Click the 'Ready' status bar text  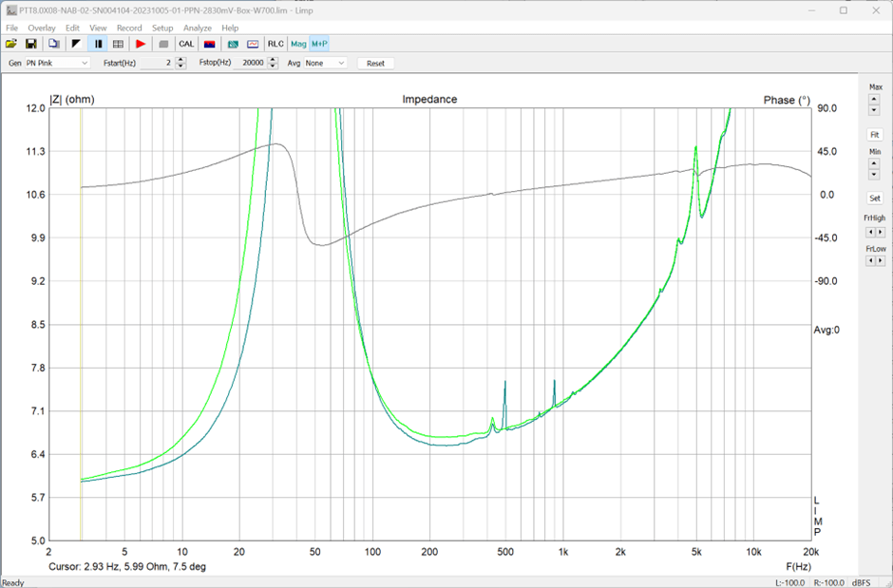coord(13,583)
